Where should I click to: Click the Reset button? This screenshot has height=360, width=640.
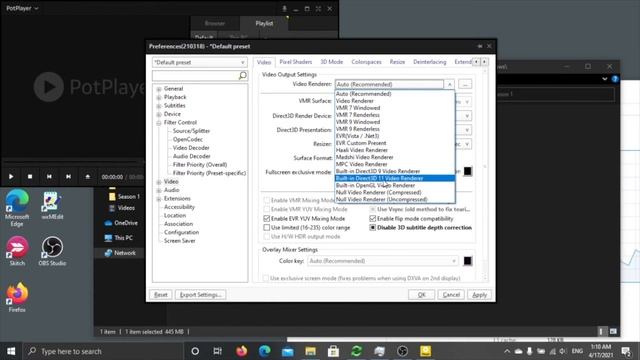pyautogui.click(x=160, y=295)
